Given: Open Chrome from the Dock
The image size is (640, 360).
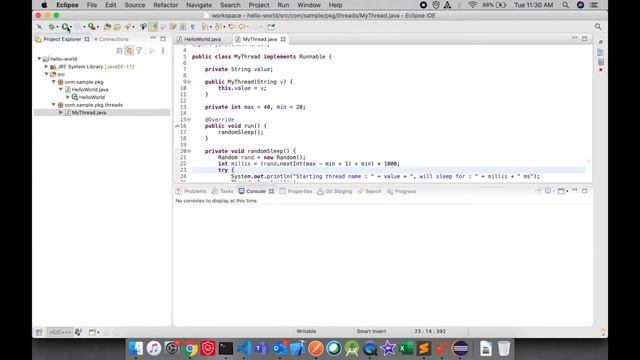Looking at the screenshot, I should point(190,349).
